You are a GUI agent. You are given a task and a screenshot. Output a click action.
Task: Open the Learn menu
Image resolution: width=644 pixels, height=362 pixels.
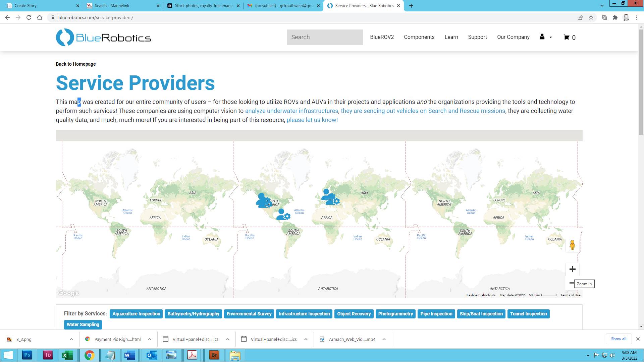451,37
